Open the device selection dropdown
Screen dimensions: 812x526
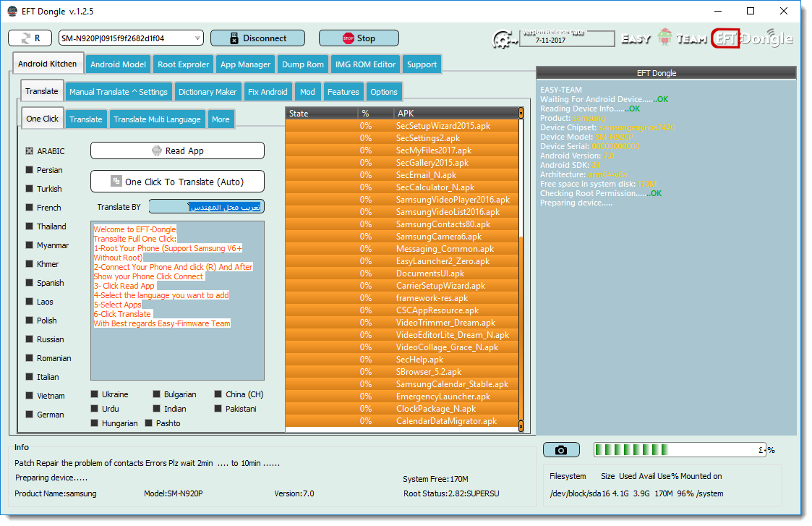point(197,38)
